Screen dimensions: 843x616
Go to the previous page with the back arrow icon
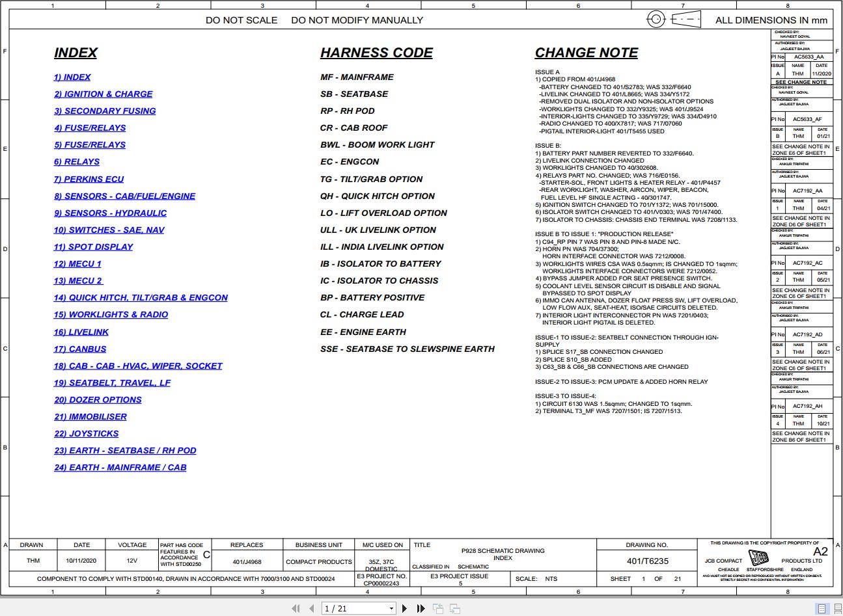[312, 608]
